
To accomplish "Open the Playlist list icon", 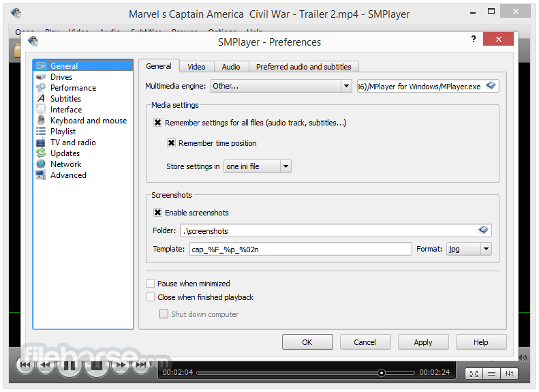I will point(41,132).
